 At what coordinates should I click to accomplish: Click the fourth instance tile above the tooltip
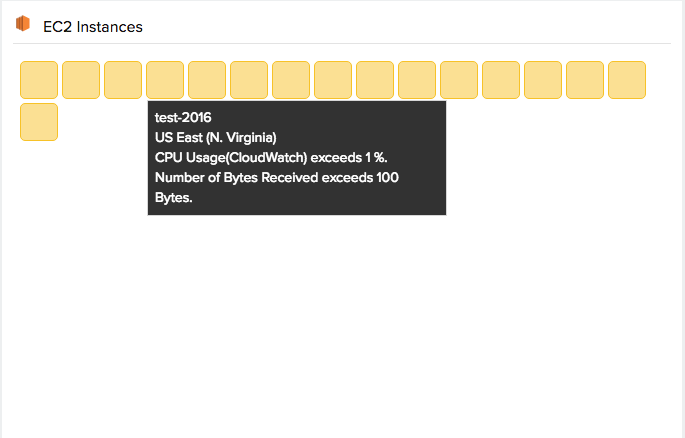coord(165,80)
